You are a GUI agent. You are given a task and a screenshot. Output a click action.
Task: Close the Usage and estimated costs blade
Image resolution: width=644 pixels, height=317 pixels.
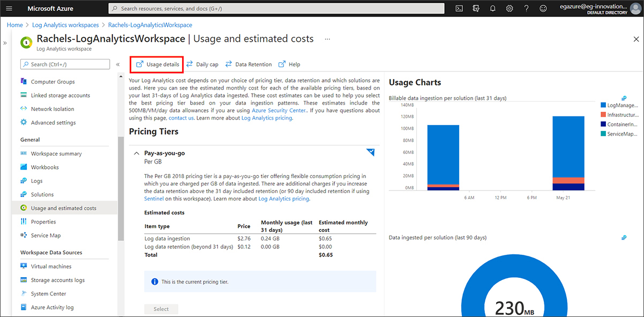point(636,39)
